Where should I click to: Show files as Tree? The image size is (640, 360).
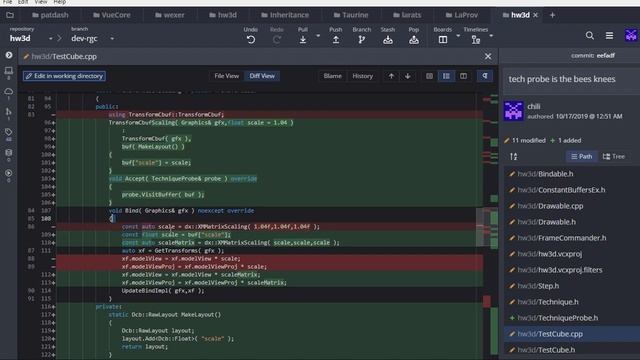pos(613,156)
